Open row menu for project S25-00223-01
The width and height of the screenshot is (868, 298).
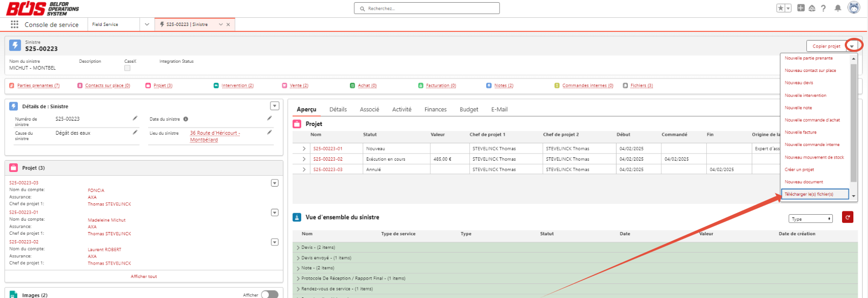coord(275,213)
